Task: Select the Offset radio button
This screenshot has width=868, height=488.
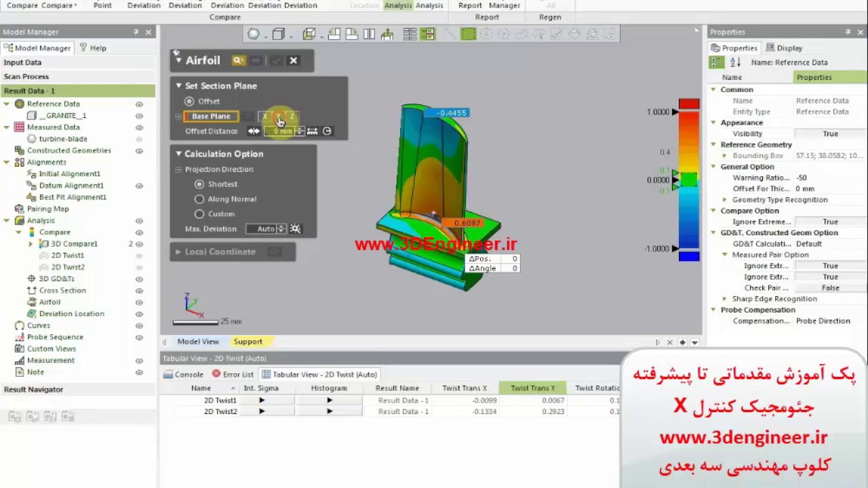Action: coord(189,102)
